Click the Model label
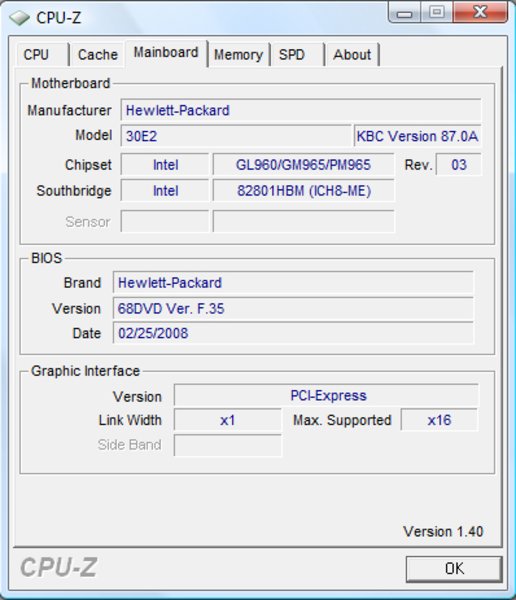Image resolution: width=516 pixels, height=600 pixels. click(x=94, y=135)
